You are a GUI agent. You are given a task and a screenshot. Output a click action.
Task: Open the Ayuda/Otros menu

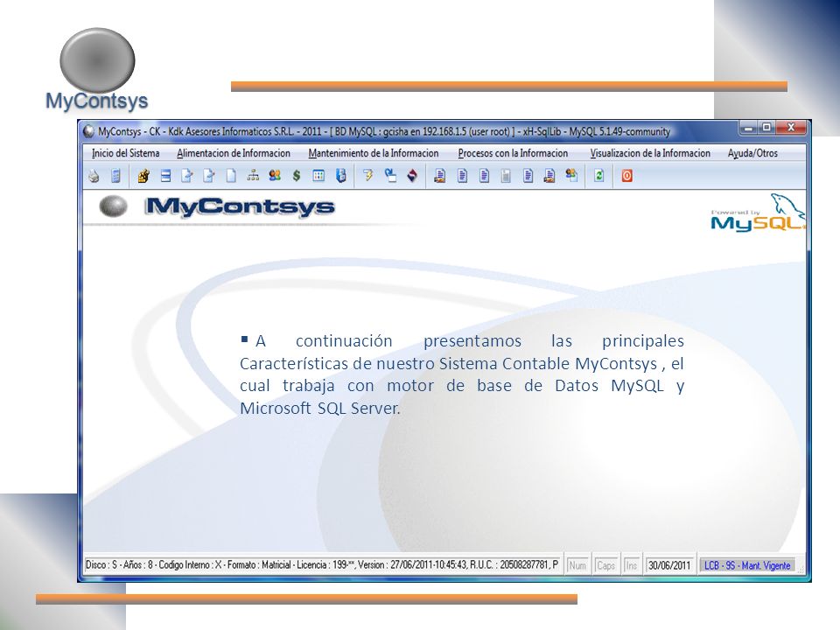752,153
